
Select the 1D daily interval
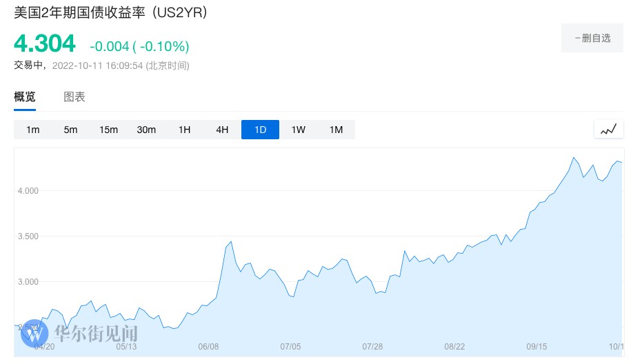point(260,130)
